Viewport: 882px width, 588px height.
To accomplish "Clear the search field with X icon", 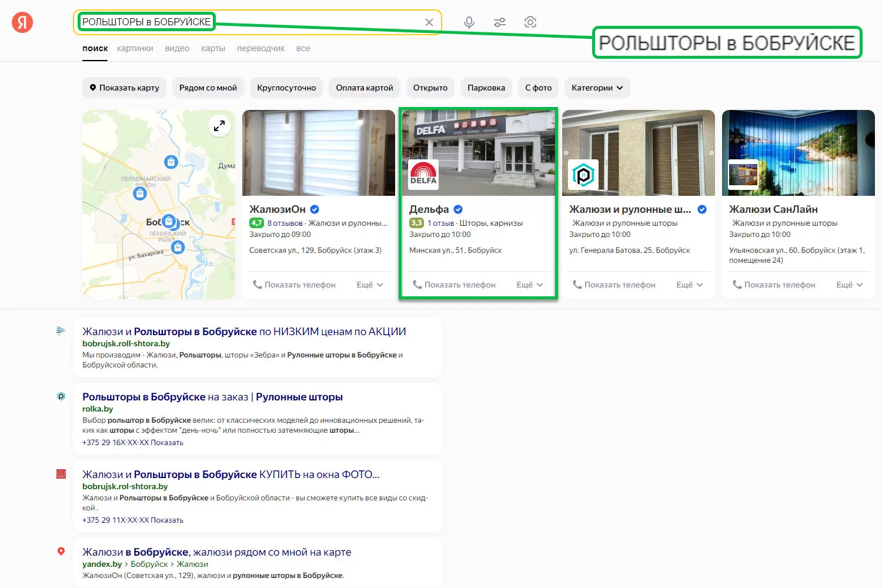I will click(x=429, y=22).
